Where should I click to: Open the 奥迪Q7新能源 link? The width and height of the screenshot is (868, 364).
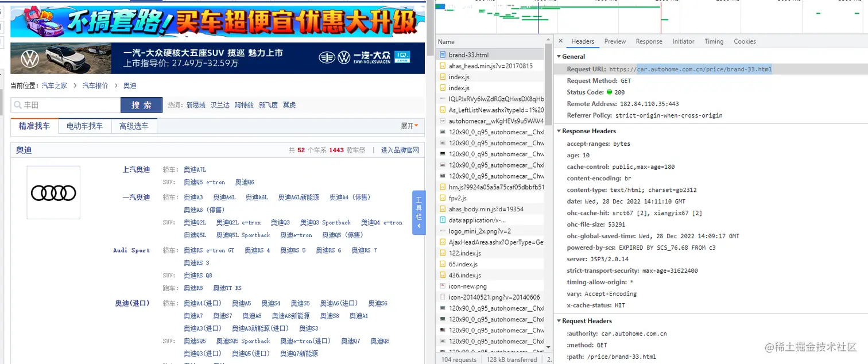point(299,354)
